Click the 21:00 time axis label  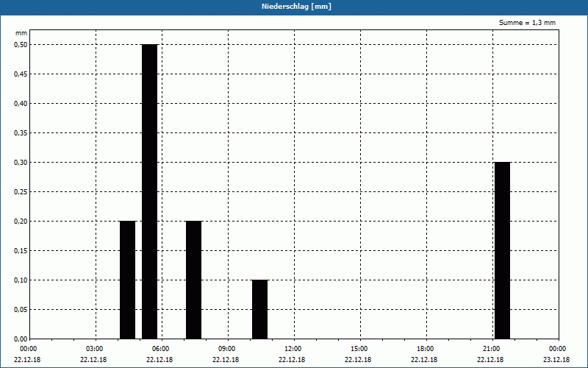click(492, 349)
